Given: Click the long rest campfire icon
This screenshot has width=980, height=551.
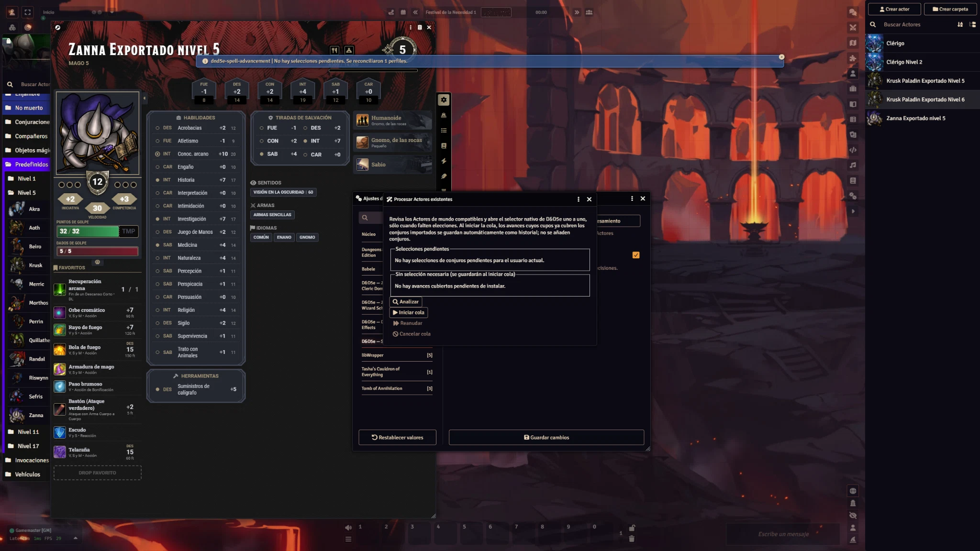Looking at the screenshot, I should 349,50.
